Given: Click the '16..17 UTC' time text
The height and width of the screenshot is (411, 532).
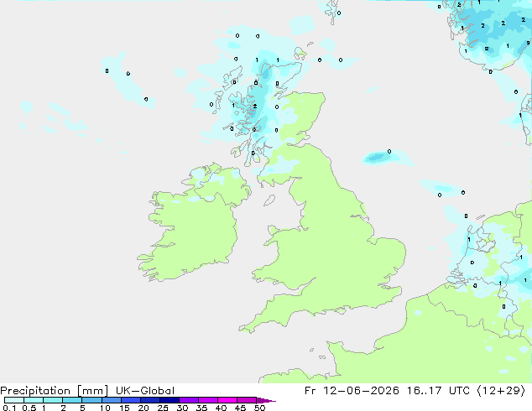Looking at the screenshot, I should pos(438,391).
